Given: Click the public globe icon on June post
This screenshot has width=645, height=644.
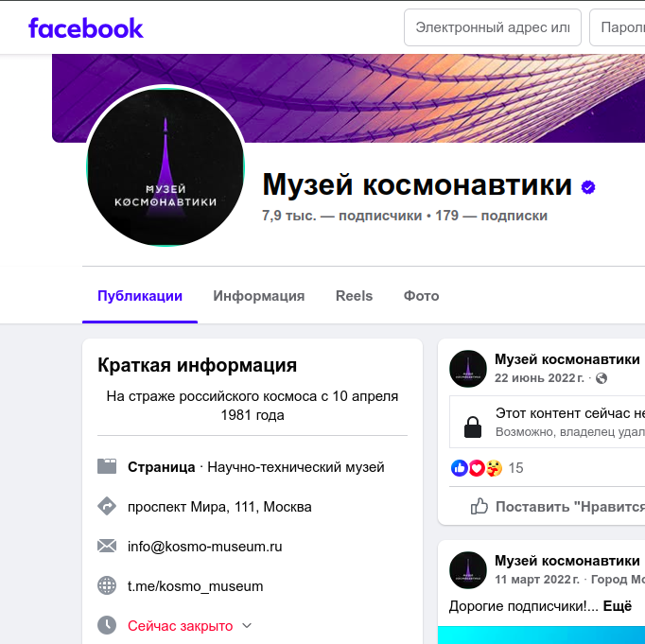Looking at the screenshot, I should (x=601, y=378).
